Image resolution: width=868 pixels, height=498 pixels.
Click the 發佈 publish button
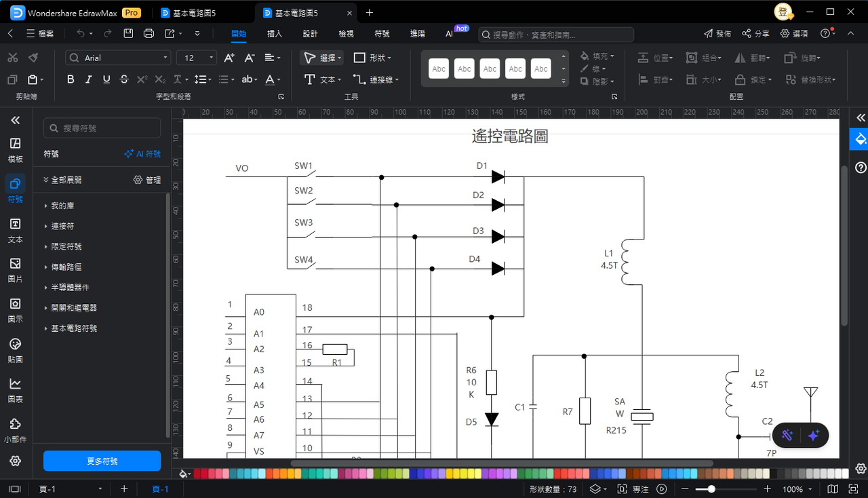(x=717, y=33)
